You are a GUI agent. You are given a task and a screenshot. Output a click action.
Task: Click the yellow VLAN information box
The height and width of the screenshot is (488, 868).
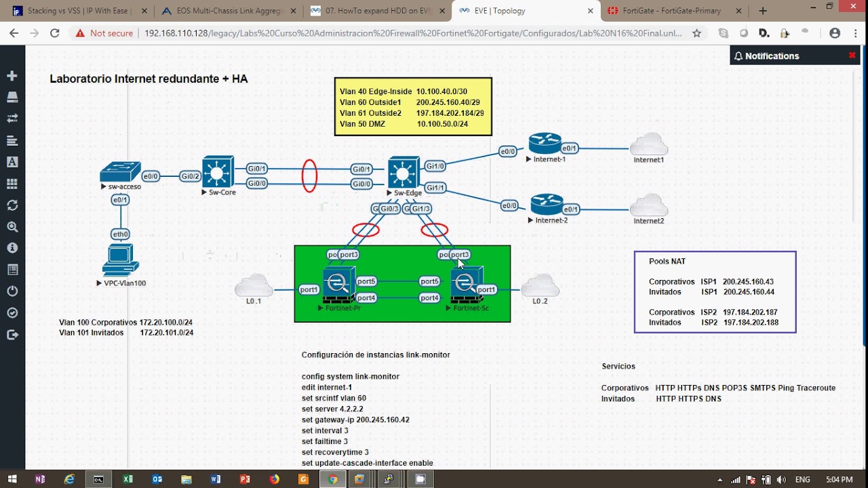click(x=413, y=107)
